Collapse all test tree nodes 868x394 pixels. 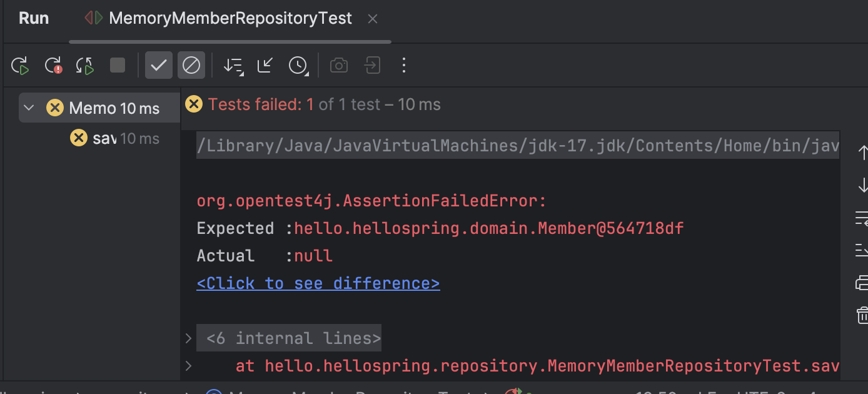tap(265, 65)
